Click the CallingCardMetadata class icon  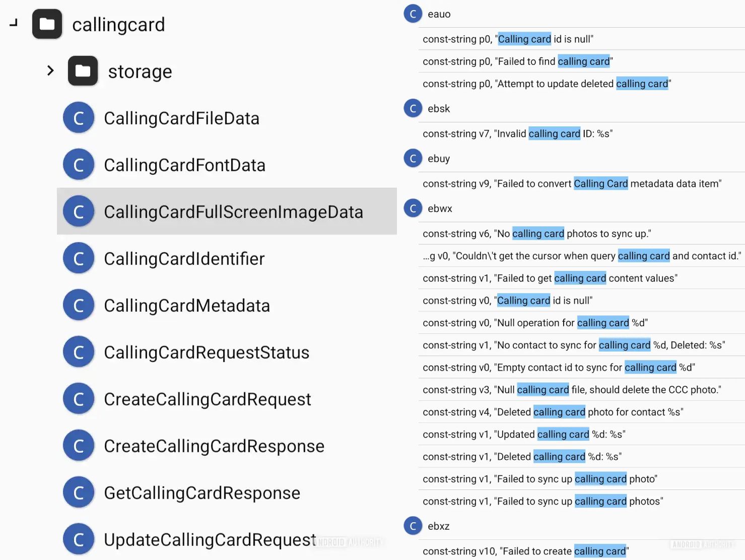click(79, 305)
